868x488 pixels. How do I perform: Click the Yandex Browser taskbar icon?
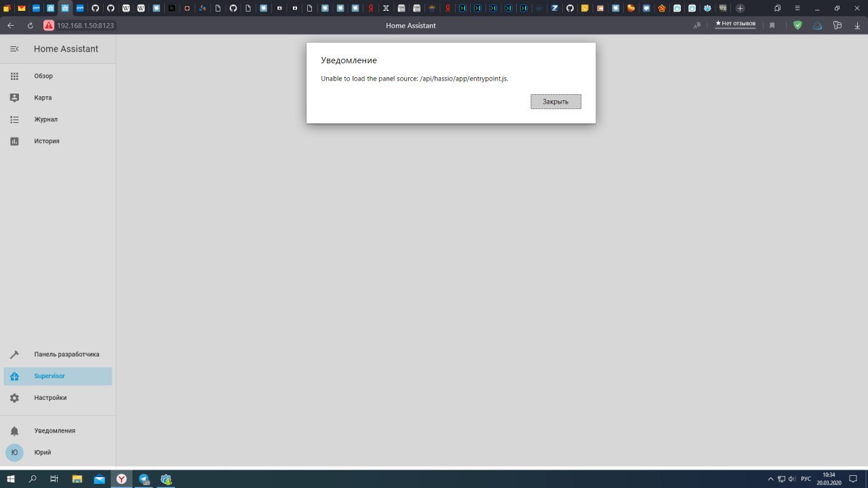pyautogui.click(x=121, y=479)
